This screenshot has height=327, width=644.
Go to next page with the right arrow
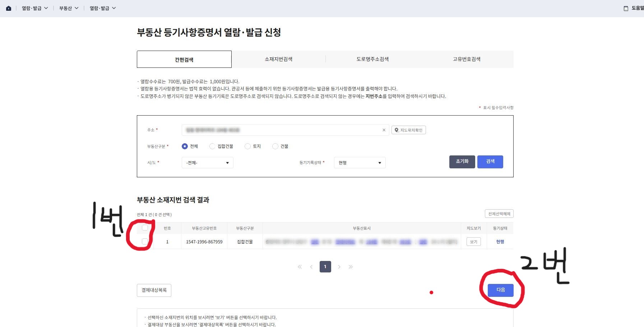(339, 267)
